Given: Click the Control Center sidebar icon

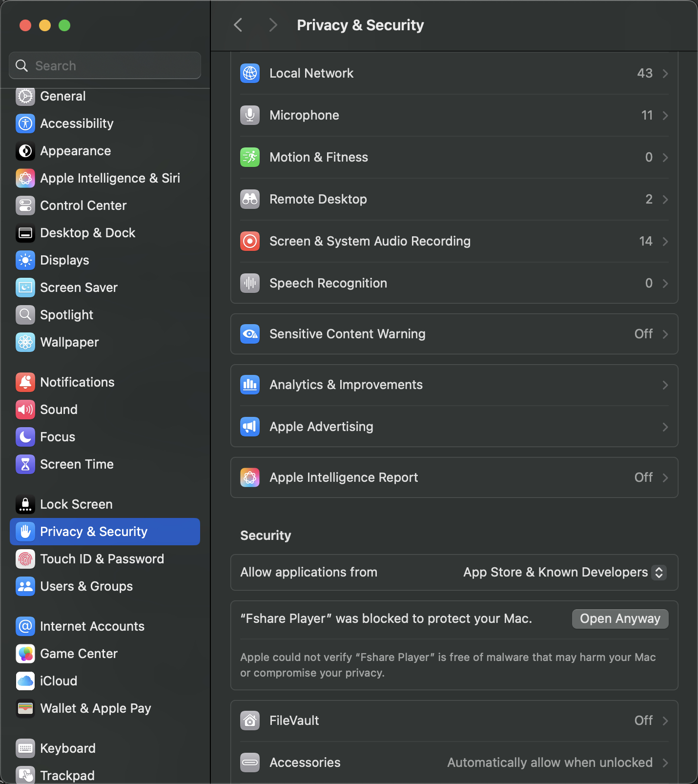Looking at the screenshot, I should [x=25, y=206].
